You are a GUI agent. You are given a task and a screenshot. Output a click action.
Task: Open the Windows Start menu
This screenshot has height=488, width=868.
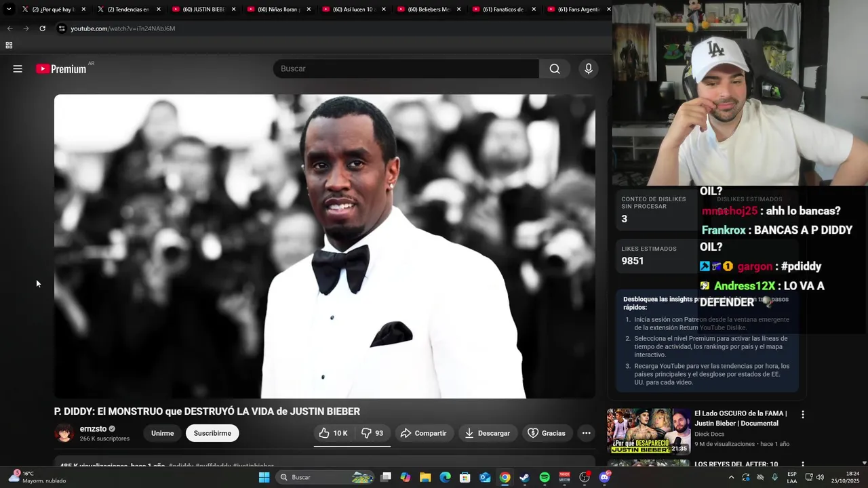click(x=264, y=477)
